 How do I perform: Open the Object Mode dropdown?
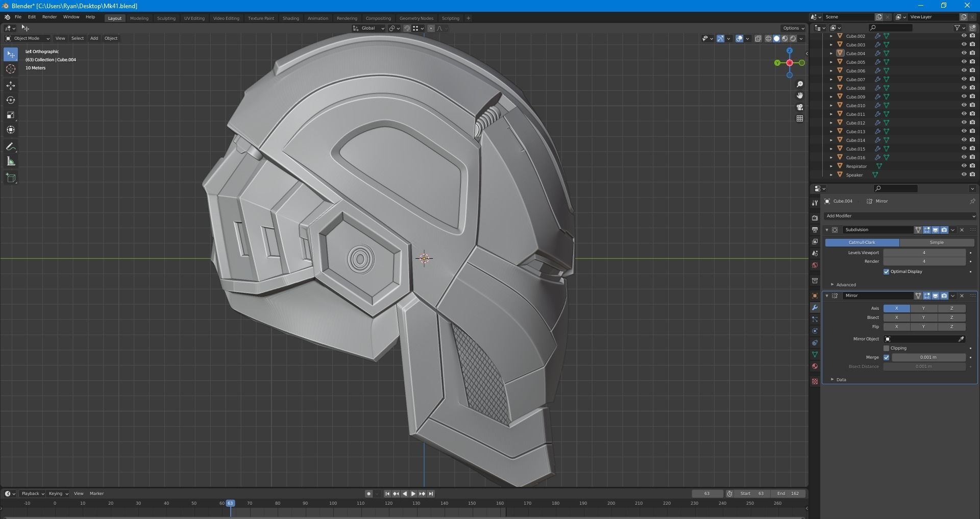pyautogui.click(x=27, y=38)
